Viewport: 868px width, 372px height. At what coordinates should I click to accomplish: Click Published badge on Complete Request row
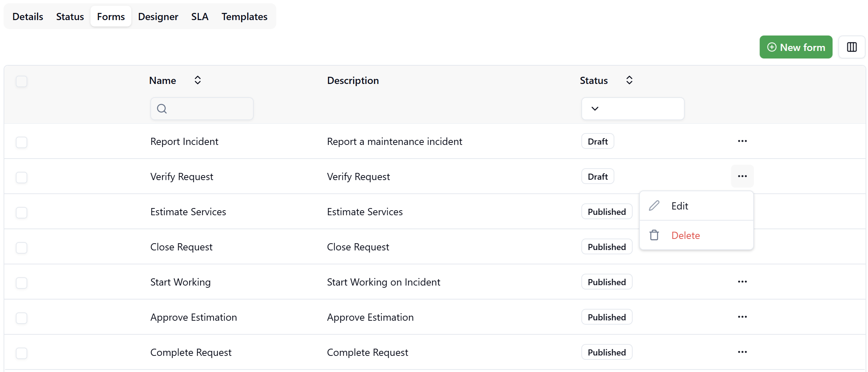coord(607,352)
